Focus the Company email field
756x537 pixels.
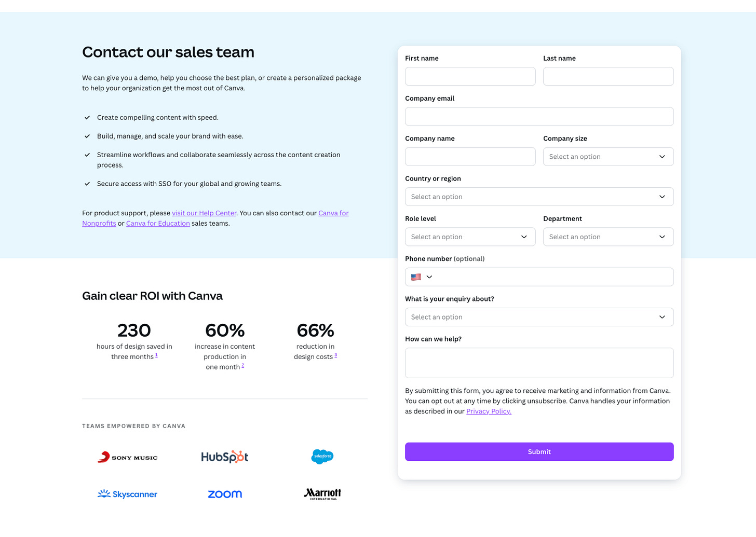(x=539, y=116)
